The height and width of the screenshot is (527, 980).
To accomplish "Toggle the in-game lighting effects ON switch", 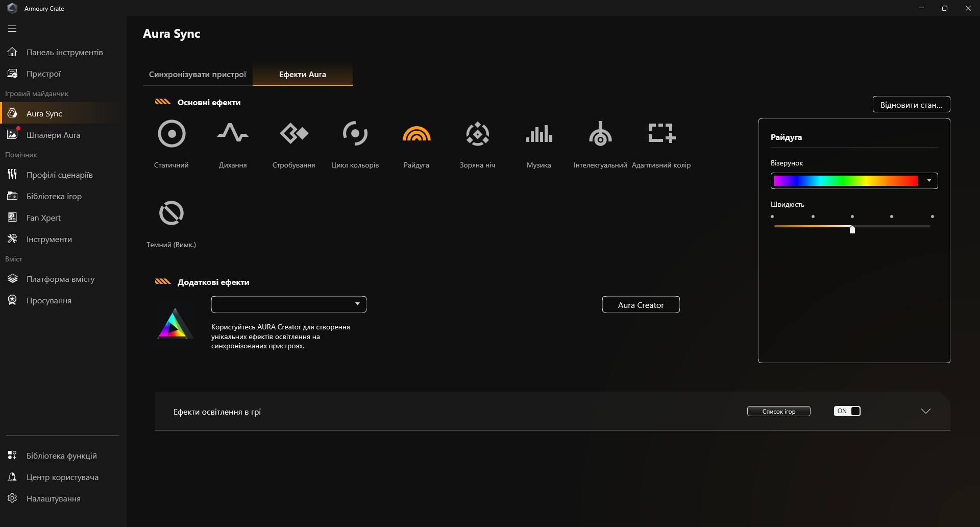I will coord(847,411).
